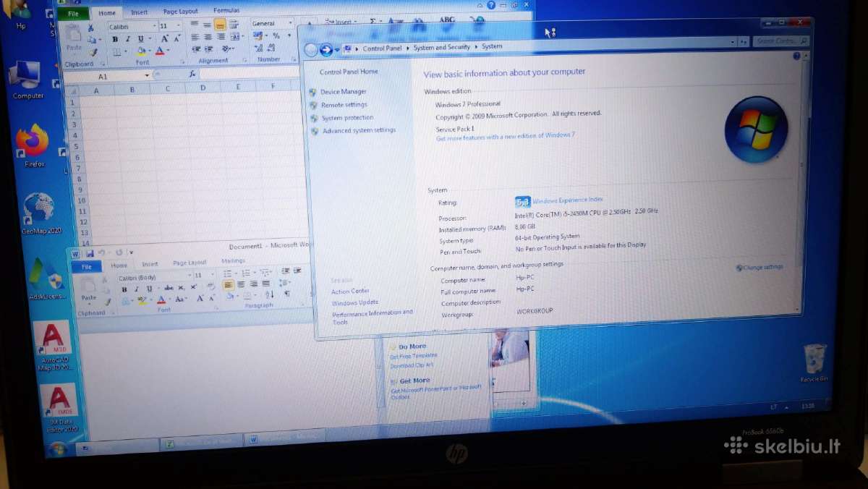Open Advanced system settings link
868x489 pixels.
pyautogui.click(x=359, y=131)
